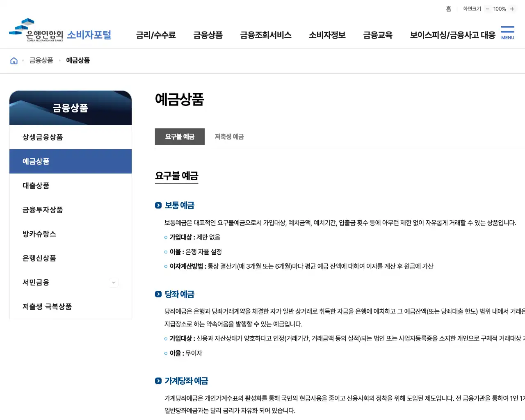Open 은행신상품 in sidebar
Screen dimensions: 525x420
pos(71,258)
